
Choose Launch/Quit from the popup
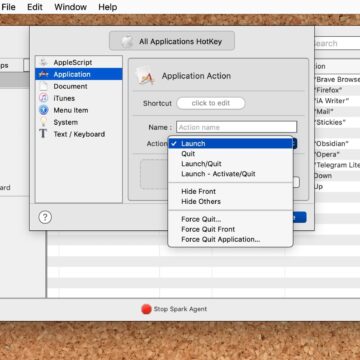coord(230,164)
